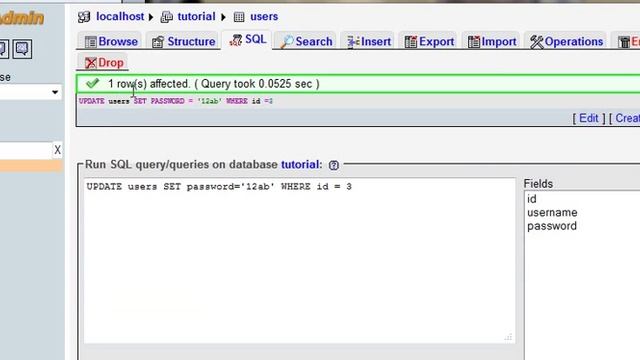640x360 pixels.
Task: Click the Search magnifier icon
Action: pyautogui.click(x=287, y=42)
